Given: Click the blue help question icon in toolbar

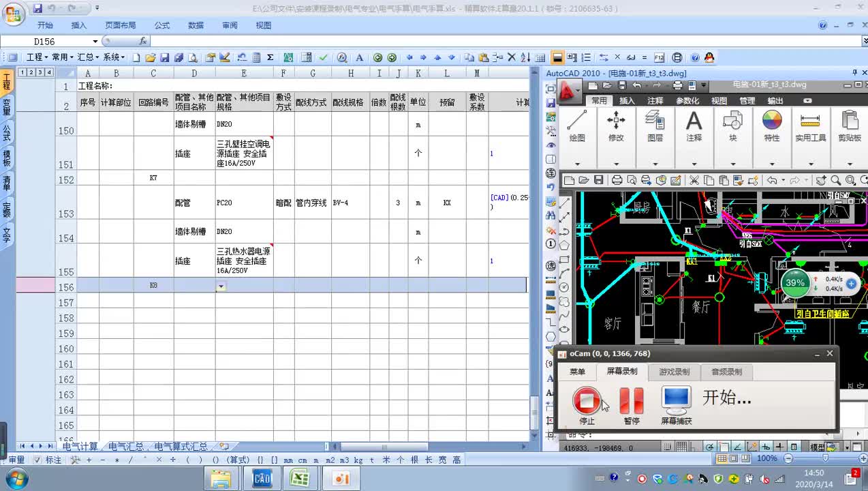Looking at the screenshot, I should 695,58.
